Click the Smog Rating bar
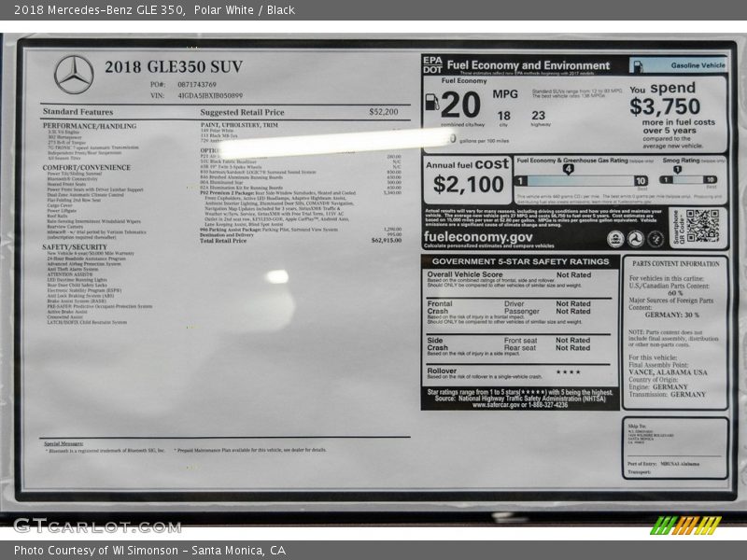The image size is (747, 560). (x=688, y=179)
